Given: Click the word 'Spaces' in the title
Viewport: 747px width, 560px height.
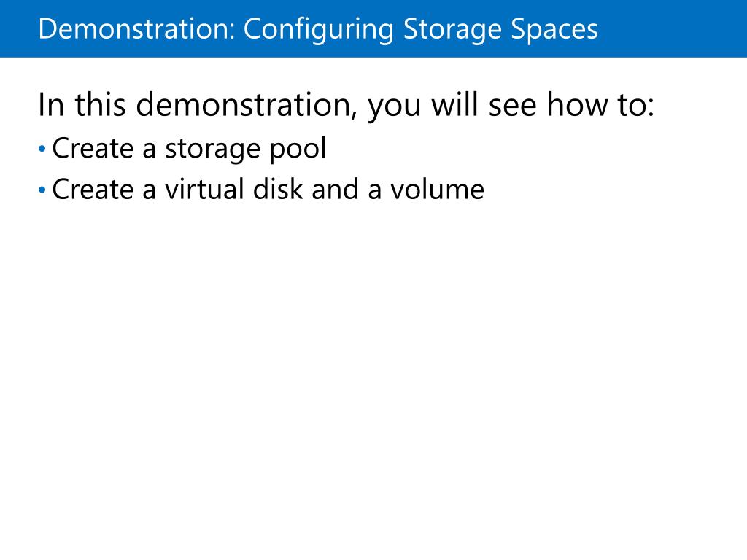Looking at the screenshot, I should pyautogui.click(x=554, y=31).
